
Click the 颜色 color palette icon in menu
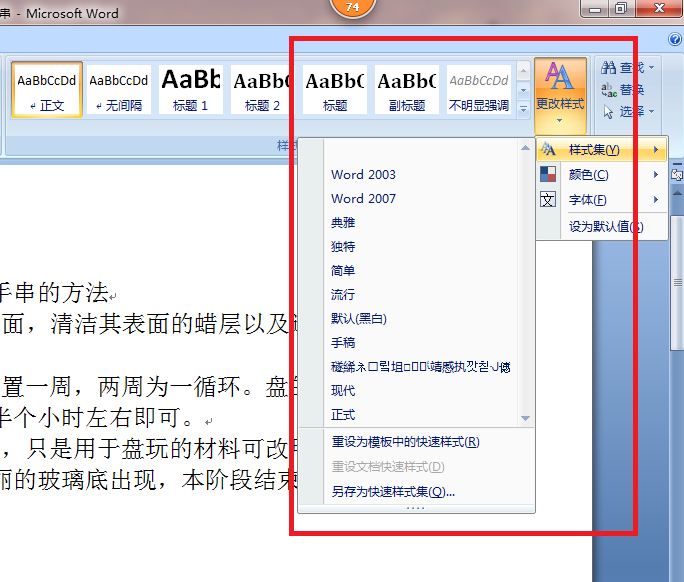[x=548, y=174]
